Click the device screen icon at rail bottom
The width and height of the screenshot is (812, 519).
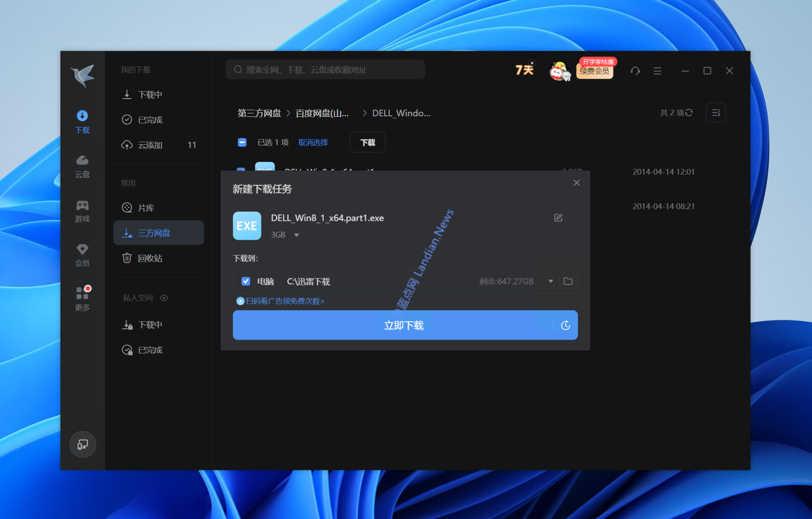coord(83,444)
